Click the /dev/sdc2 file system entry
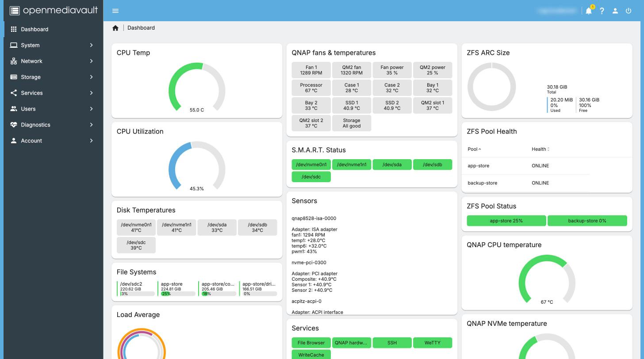644x359 pixels. [x=136, y=289]
